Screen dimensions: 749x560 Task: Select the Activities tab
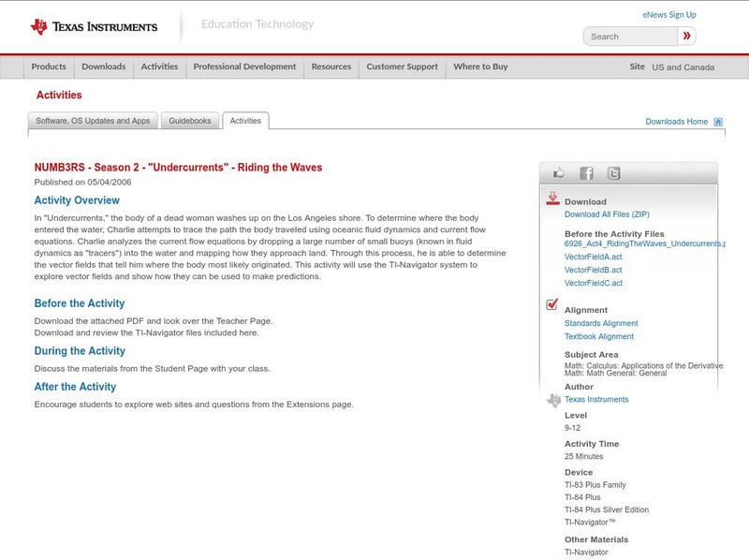click(245, 121)
